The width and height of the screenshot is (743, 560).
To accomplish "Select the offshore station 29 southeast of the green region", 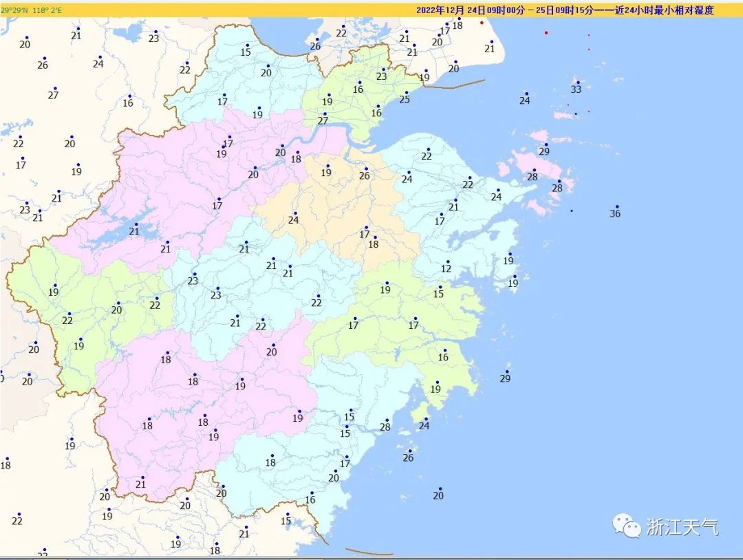I will [507, 371].
